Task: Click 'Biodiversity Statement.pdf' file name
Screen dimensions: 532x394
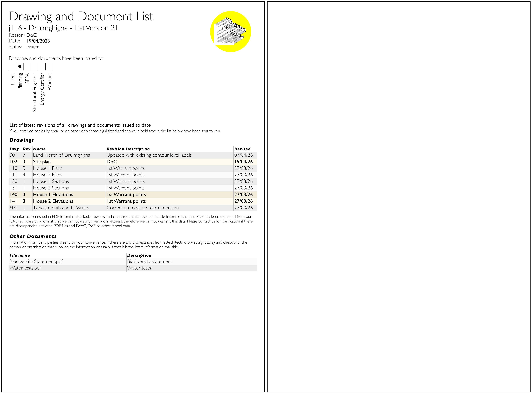Action: 36,261
